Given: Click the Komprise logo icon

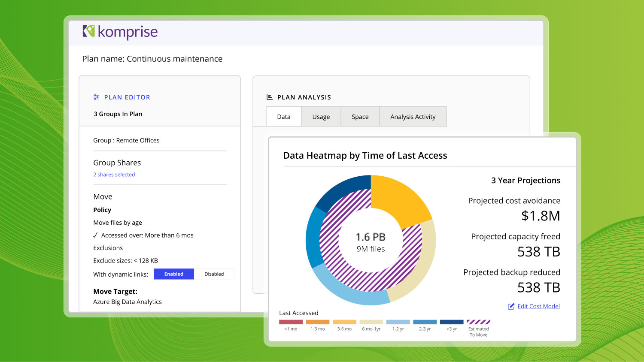Looking at the screenshot, I should (89, 31).
